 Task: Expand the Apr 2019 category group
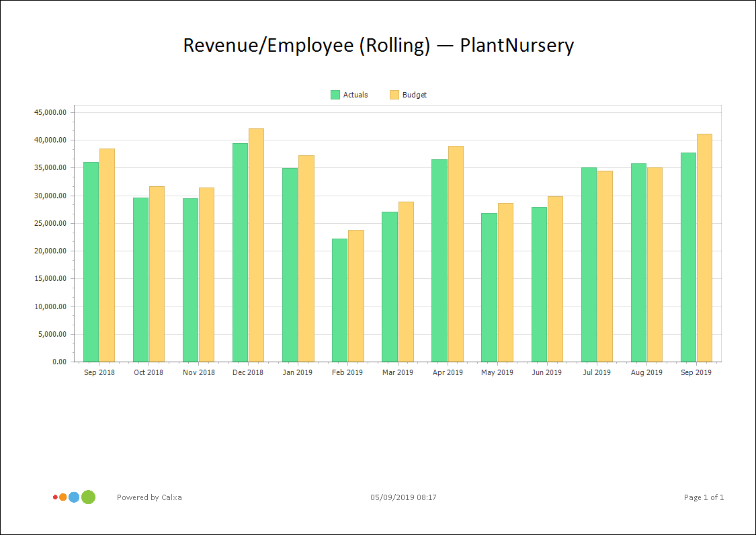coord(447,372)
